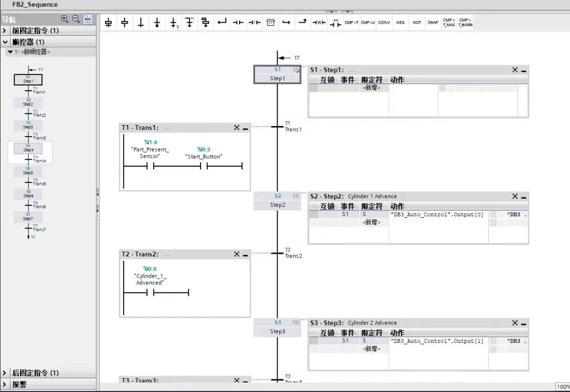Select the S2 Step2 box in sequence
Image resolution: width=570 pixels, height=392 pixels.
click(277, 201)
